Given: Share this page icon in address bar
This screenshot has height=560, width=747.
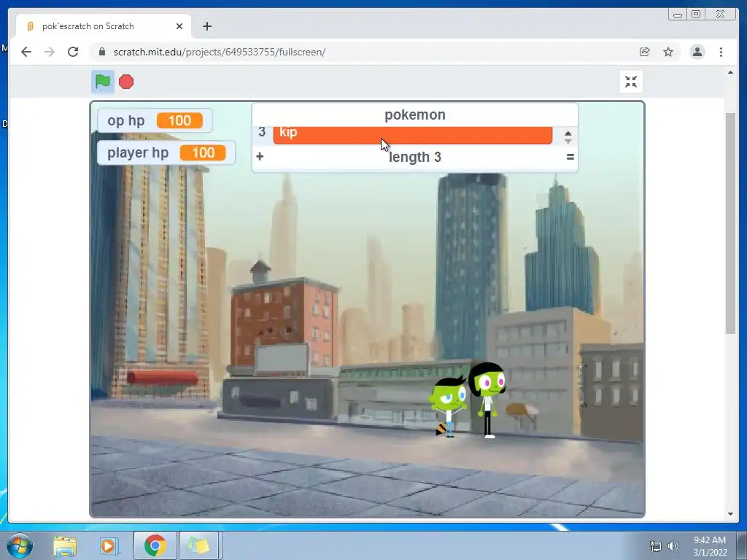Looking at the screenshot, I should coord(645,52).
